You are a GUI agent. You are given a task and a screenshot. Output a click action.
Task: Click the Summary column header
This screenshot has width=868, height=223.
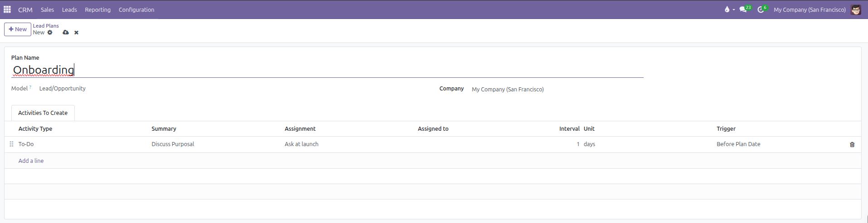[164, 129]
